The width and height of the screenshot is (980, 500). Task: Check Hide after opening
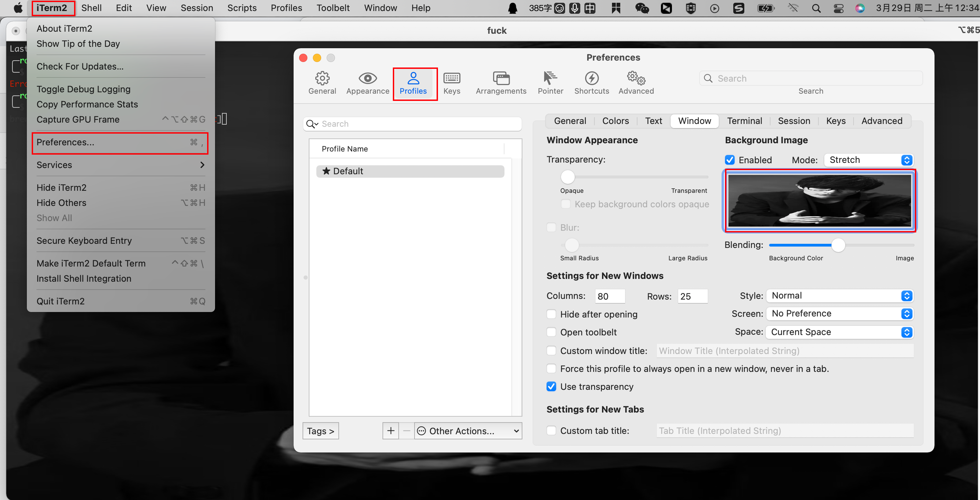[551, 314]
